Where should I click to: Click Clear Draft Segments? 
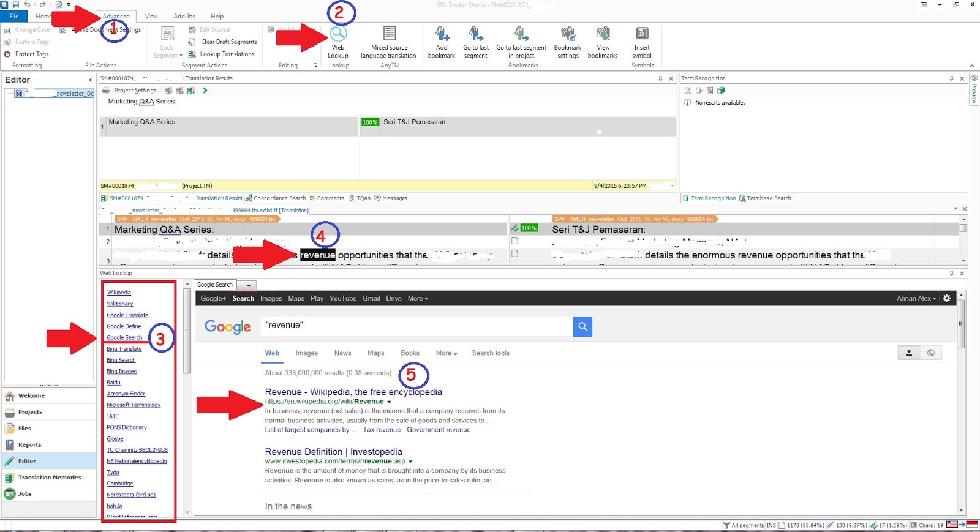223,42
